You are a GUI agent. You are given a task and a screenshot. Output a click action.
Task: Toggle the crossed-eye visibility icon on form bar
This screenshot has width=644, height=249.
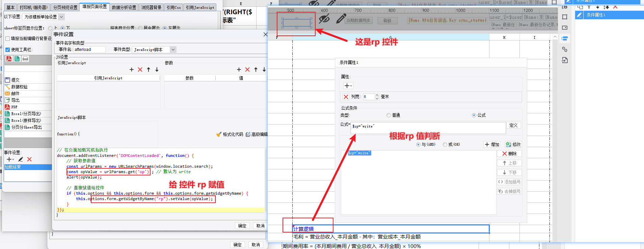[324, 19]
